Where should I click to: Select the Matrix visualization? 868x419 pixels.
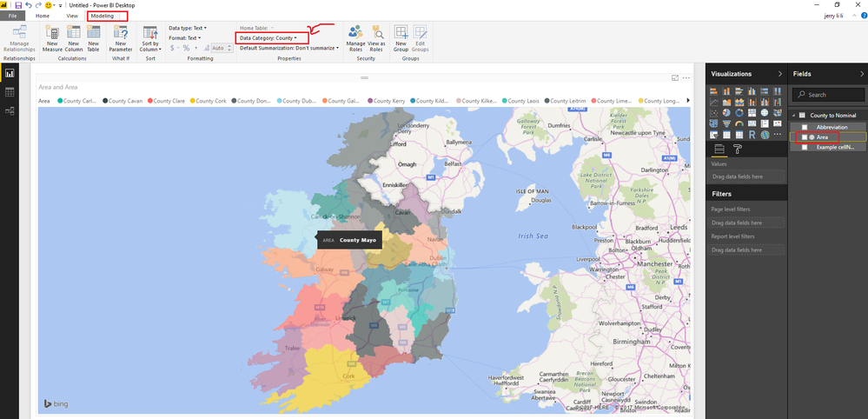point(739,134)
